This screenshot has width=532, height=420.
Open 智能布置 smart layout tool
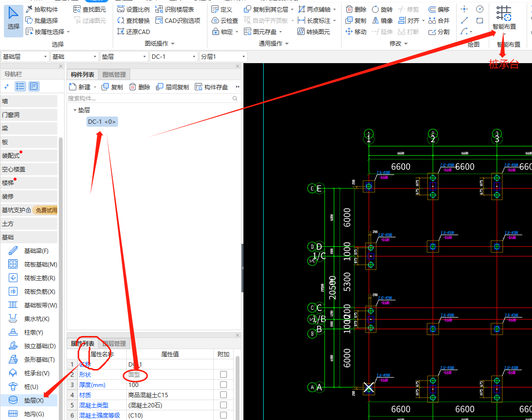click(504, 17)
